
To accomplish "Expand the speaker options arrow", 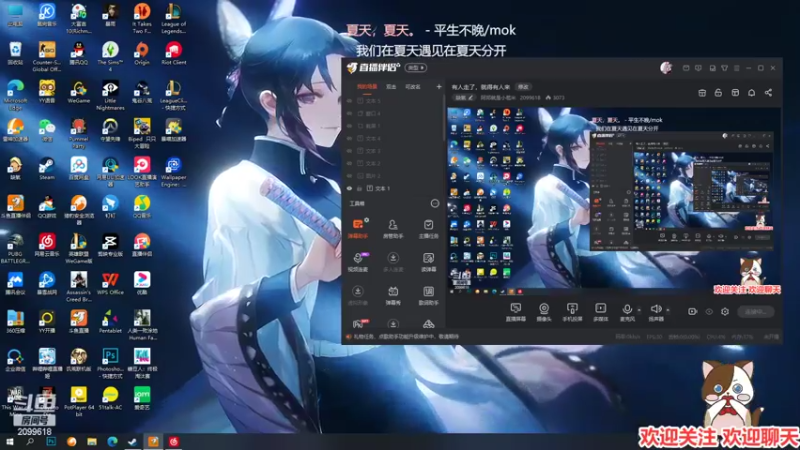I will (668, 310).
